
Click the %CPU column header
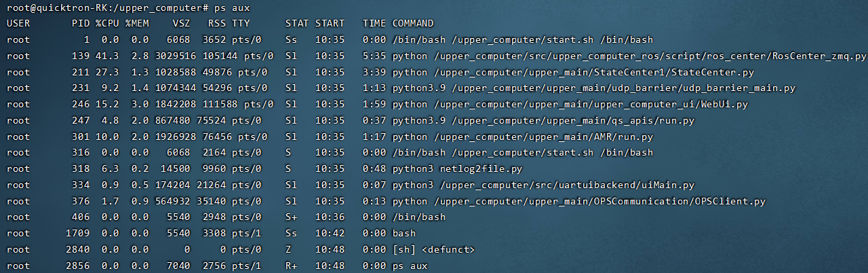click(x=106, y=24)
